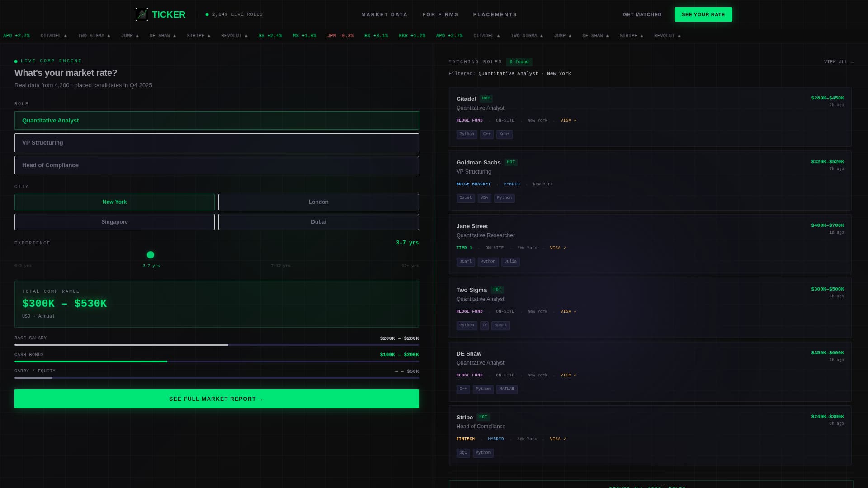Viewport: 868px width, 488px height.
Task: Open the See Full Market Report button
Action: tap(217, 399)
